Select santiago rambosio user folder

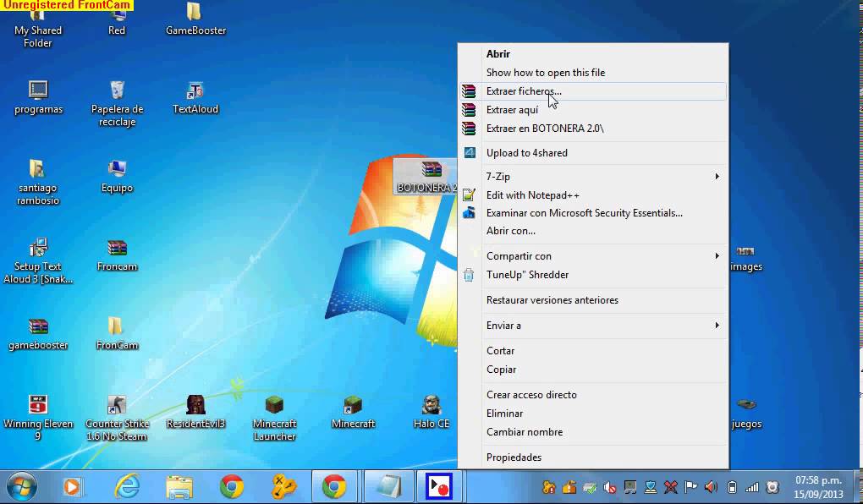tap(37, 183)
